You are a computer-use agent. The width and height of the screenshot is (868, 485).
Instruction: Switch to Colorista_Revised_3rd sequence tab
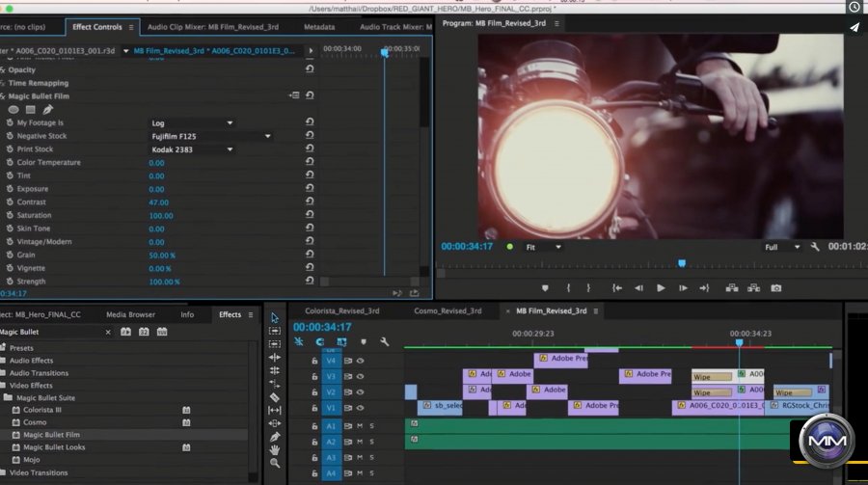click(x=342, y=310)
